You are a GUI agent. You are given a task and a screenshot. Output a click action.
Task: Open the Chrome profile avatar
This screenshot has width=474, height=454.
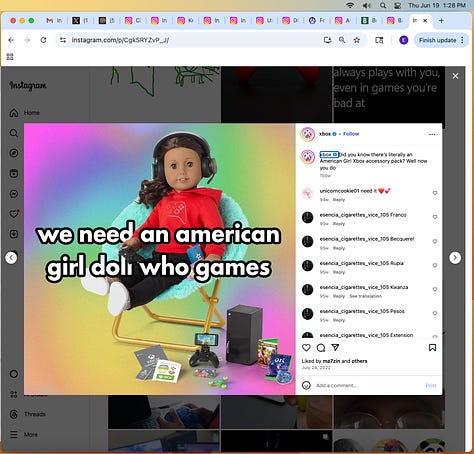[404, 40]
